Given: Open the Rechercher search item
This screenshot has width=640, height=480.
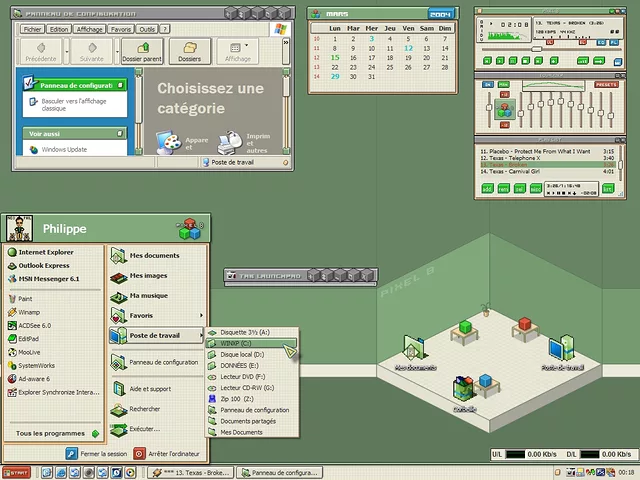Looking at the screenshot, I should 143,408.
